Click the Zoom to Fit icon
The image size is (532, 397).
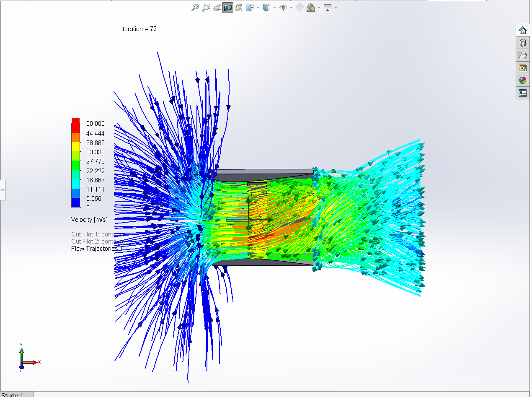(x=195, y=8)
